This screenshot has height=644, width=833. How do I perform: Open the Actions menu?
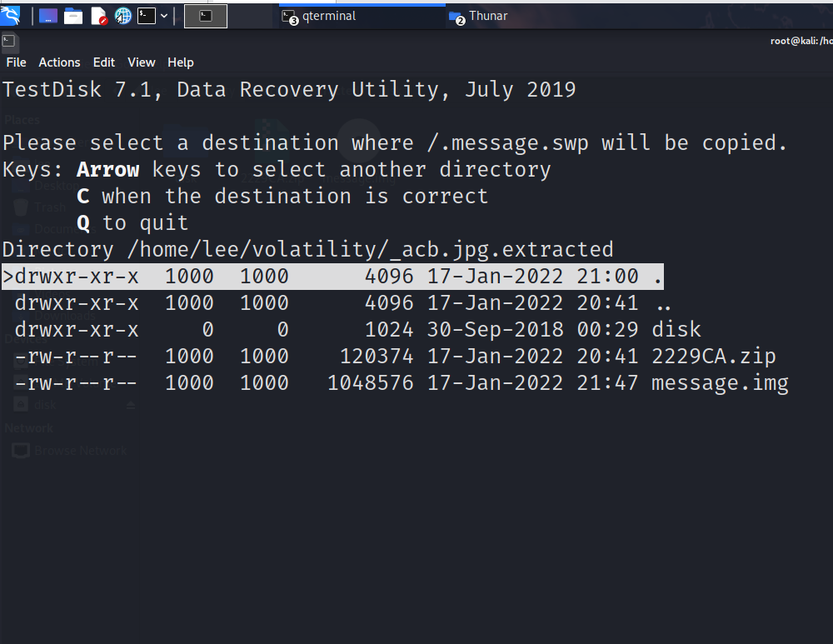tap(59, 62)
